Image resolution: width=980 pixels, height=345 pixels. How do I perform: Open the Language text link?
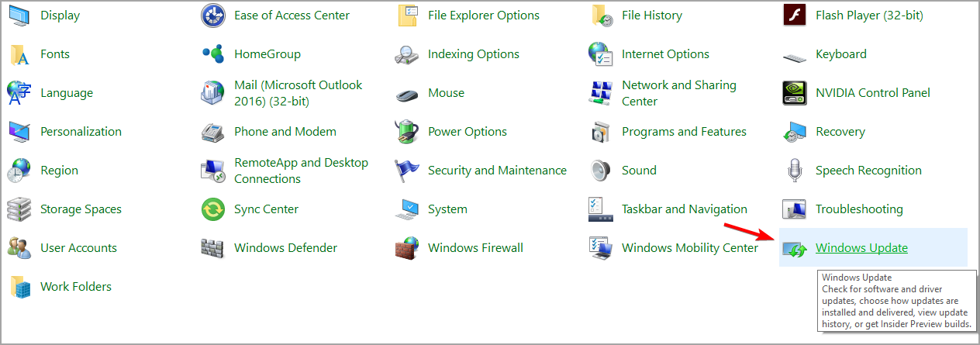[x=67, y=93]
